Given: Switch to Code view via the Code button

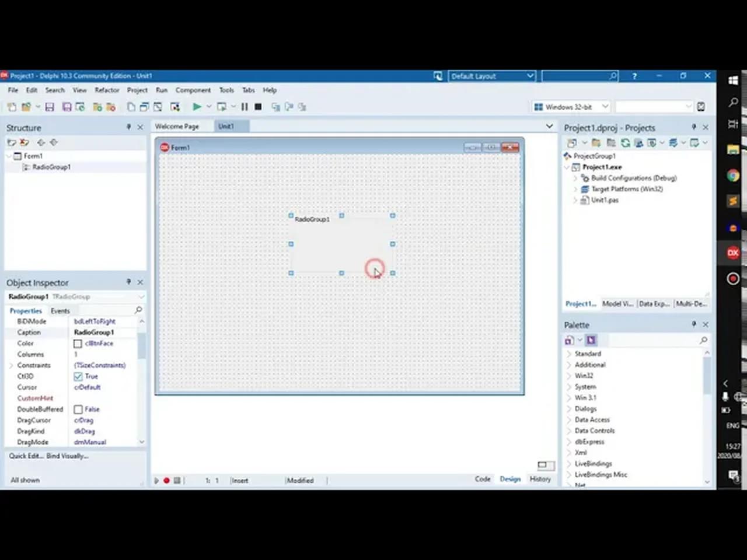Looking at the screenshot, I should pyautogui.click(x=482, y=479).
